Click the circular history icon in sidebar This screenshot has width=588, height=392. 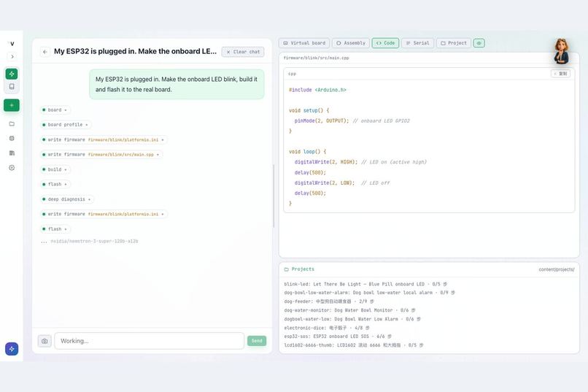(x=12, y=168)
